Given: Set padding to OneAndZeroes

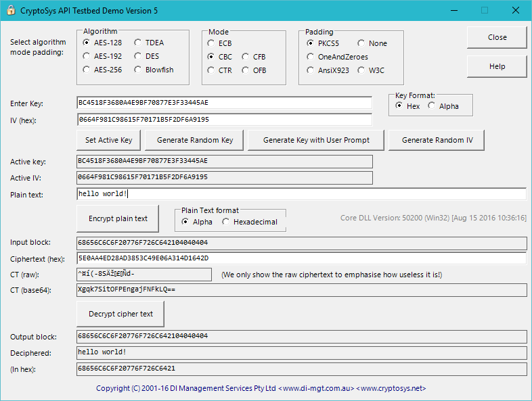Looking at the screenshot, I should (x=311, y=57).
